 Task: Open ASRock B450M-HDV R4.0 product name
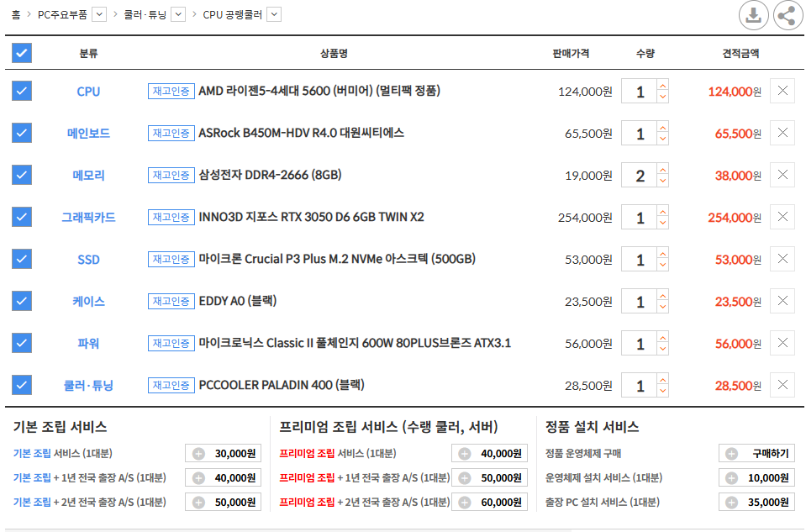coord(301,133)
